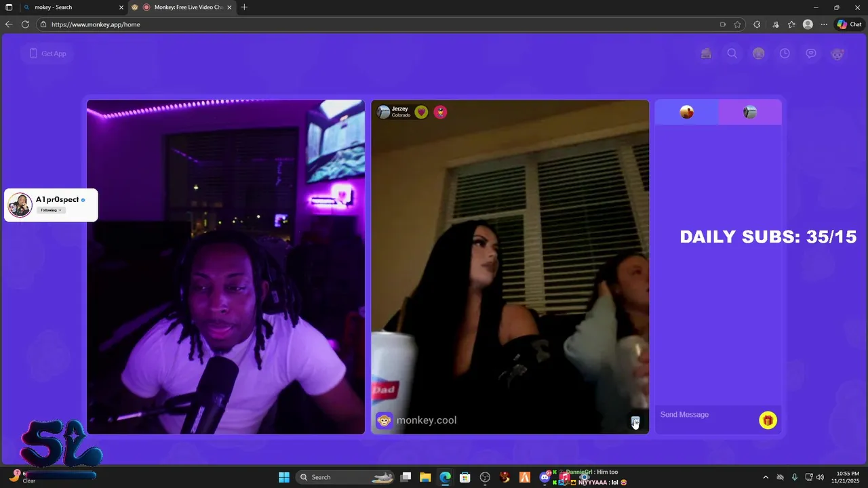The height and width of the screenshot is (488, 868).
Task: Close the mokey - Search tab
Action: [x=121, y=7]
